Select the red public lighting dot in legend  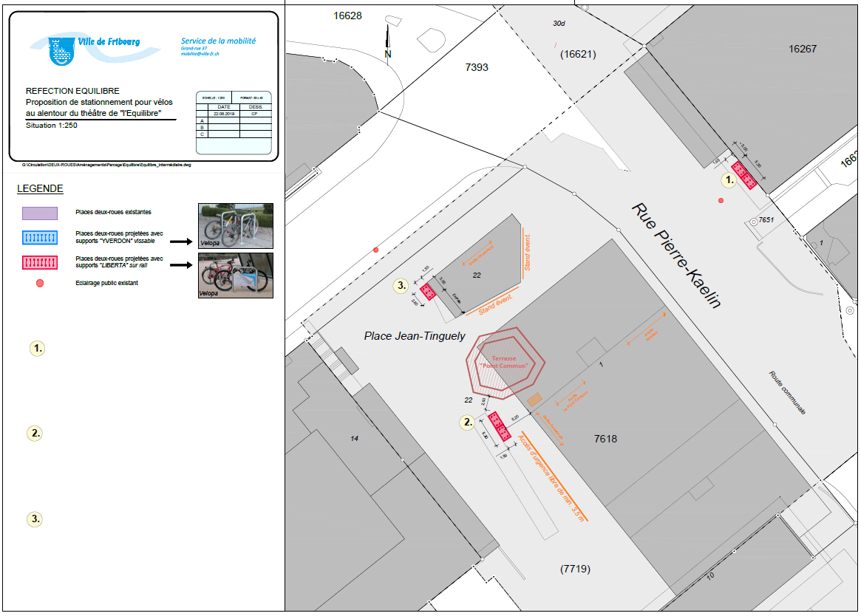click(40, 283)
